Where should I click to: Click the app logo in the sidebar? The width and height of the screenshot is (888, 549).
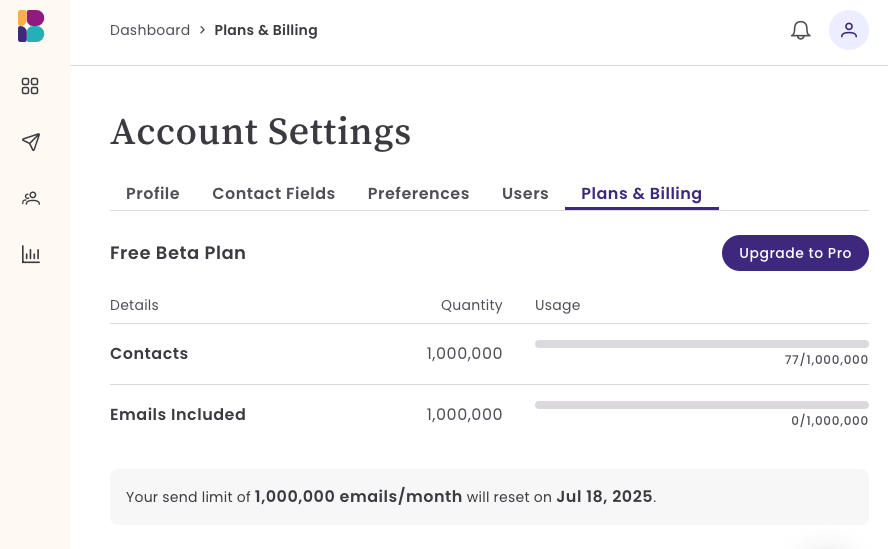coord(31,26)
